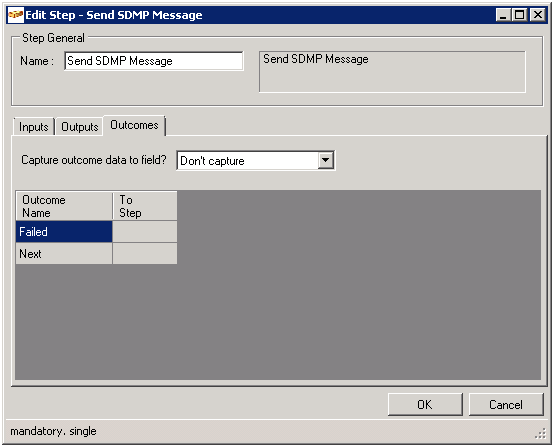Viewport: 557px width, 445px height.
Task: Click the resize grip in status bar
Action: (x=541, y=433)
